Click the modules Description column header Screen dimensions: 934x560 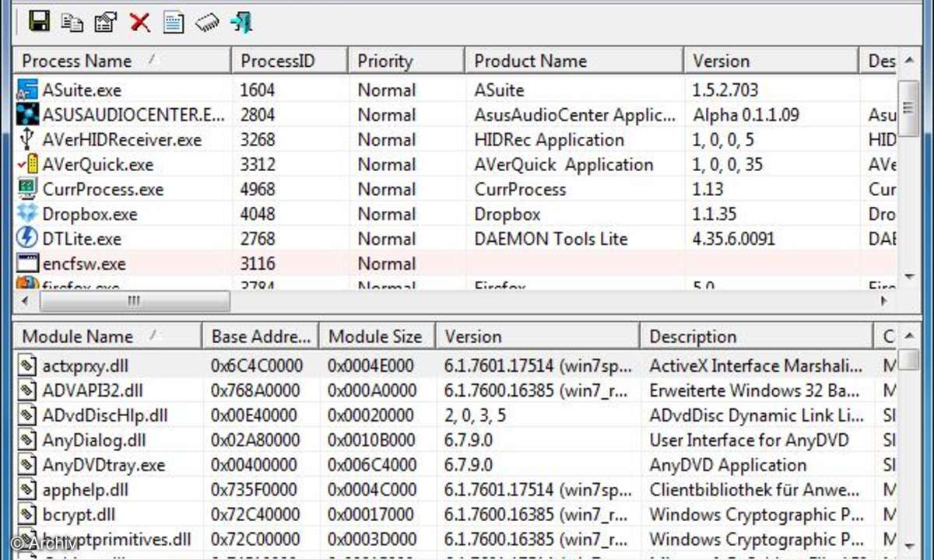tap(757, 337)
